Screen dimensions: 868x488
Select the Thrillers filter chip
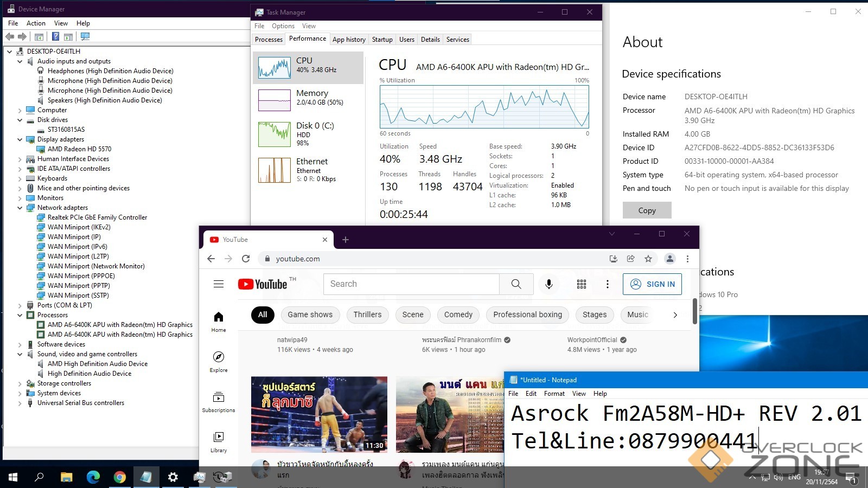[367, 314]
